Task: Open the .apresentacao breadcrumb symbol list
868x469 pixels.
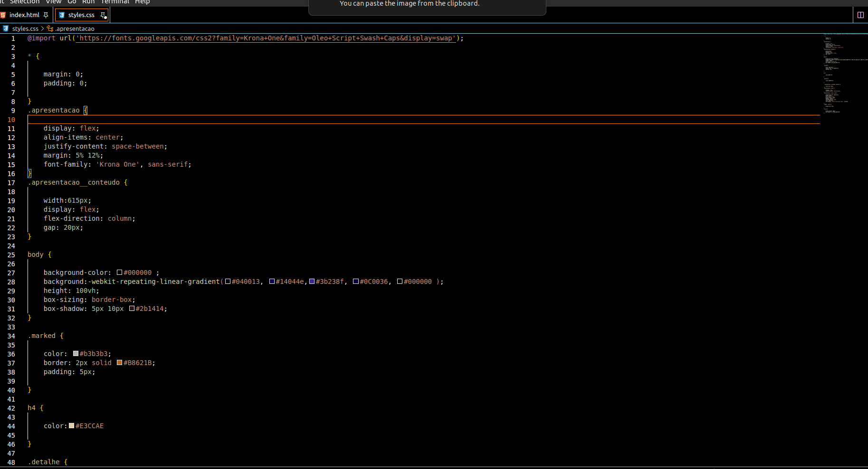Action: click(75, 28)
